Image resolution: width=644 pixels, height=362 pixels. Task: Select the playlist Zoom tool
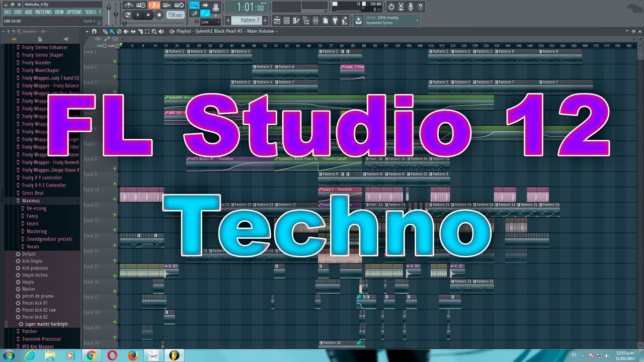[154, 32]
